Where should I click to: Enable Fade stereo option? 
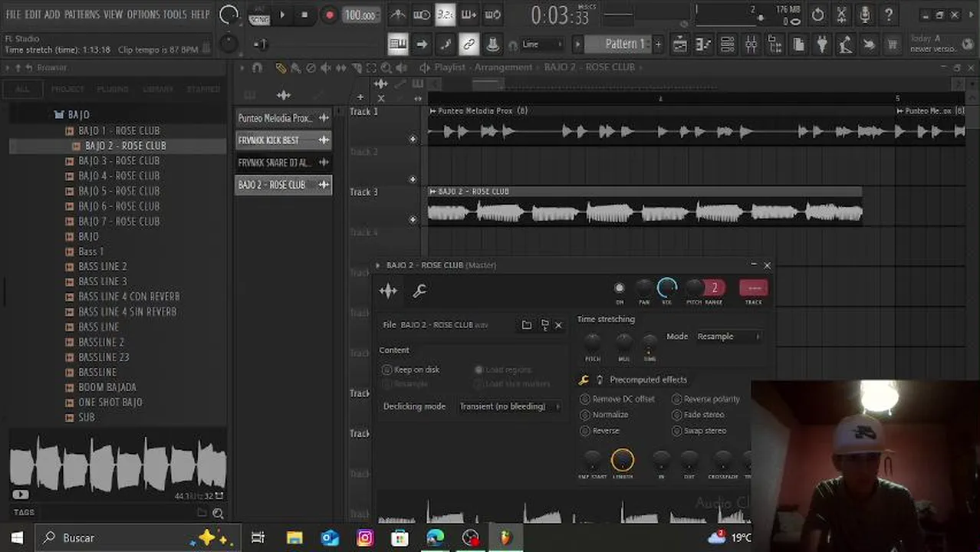tap(698, 415)
